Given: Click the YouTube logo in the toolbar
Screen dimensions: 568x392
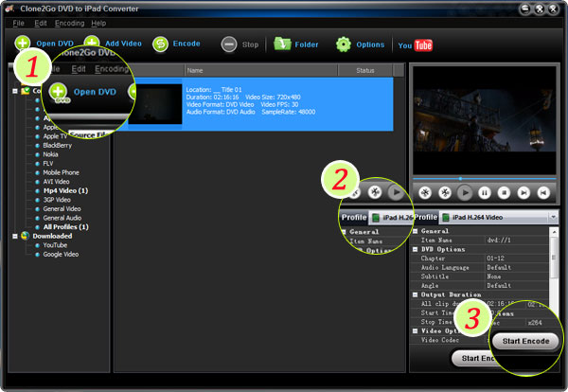Looking at the screenshot, I should coord(416,45).
